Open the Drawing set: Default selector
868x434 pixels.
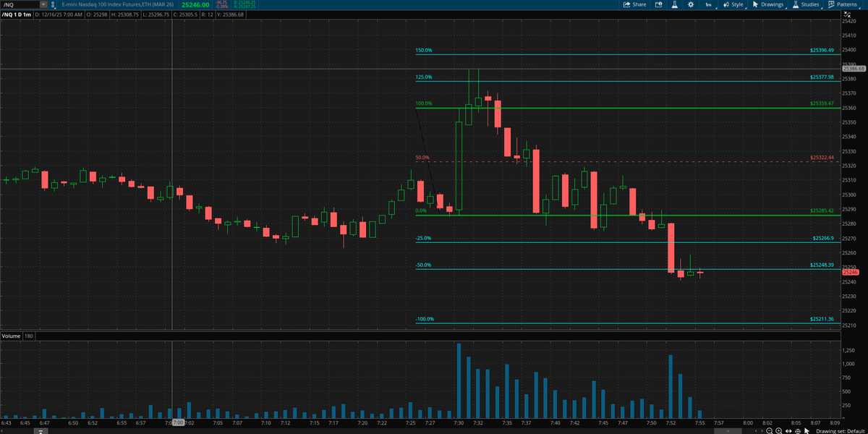click(x=840, y=431)
